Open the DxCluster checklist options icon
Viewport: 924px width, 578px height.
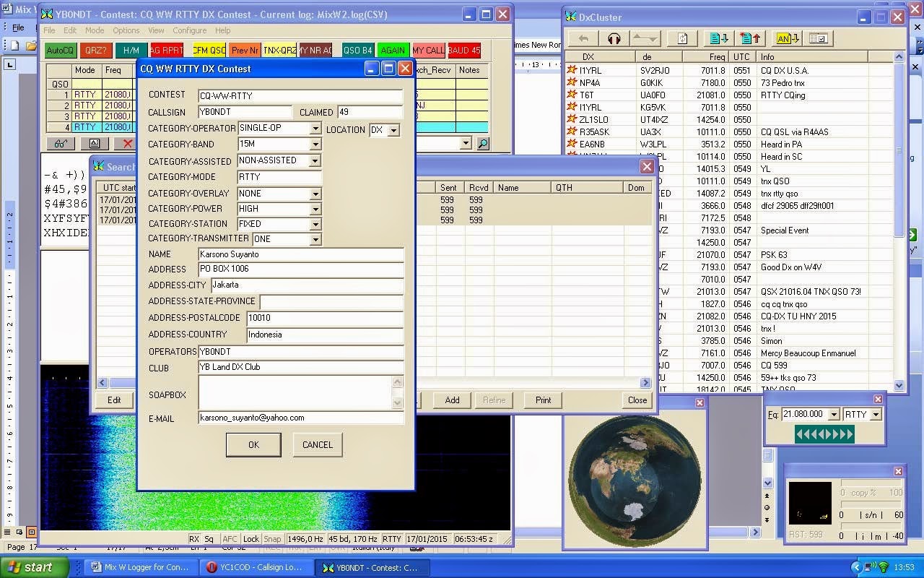click(x=818, y=39)
